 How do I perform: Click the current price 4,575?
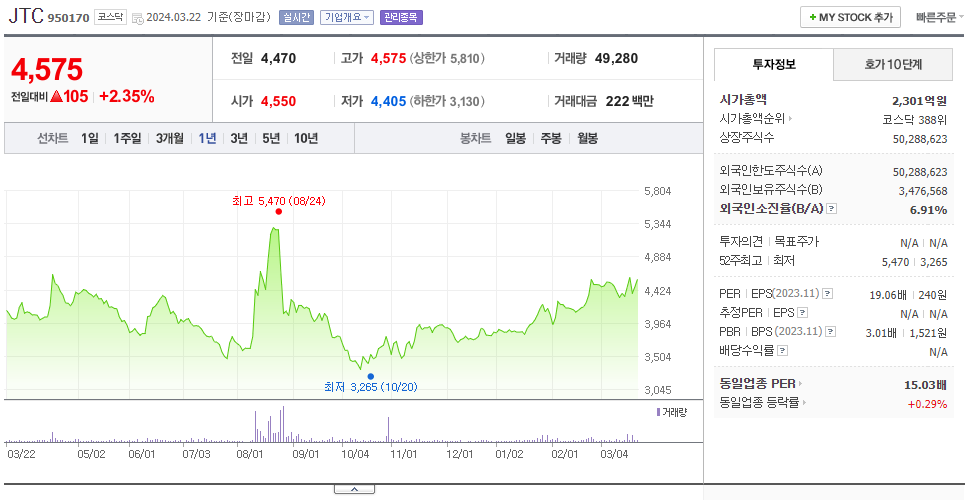tap(47, 70)
